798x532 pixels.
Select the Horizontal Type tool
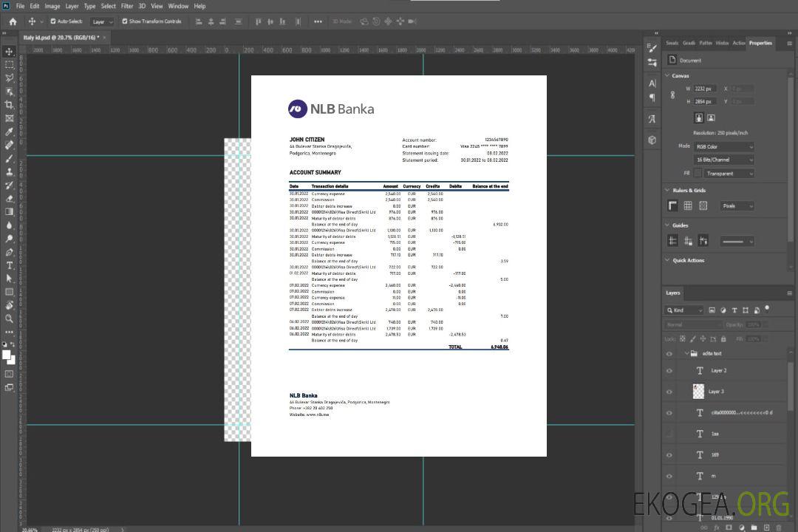(x=9, y=265)
